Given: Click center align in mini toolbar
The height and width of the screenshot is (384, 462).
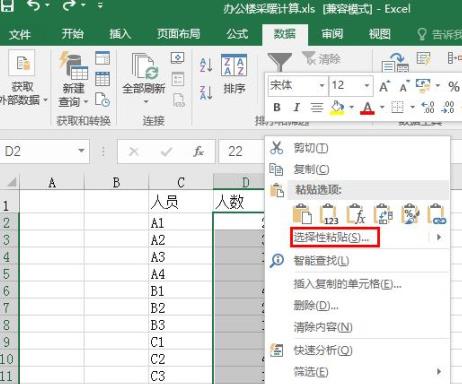Looking at the screenshot, I should (317, 107).
